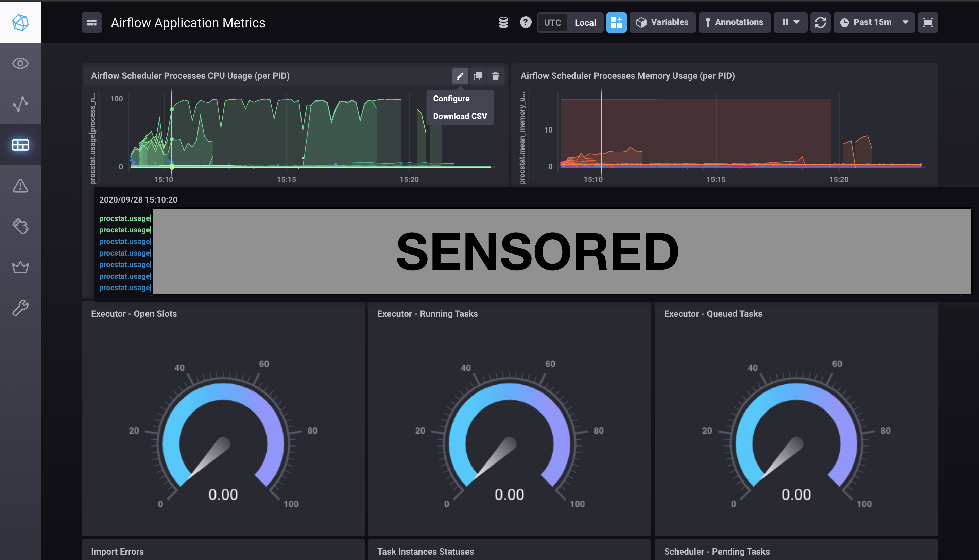This screenshot has width=979, height=560.
Task: Click the Task Instances Statuses title
Action: coord(426,551)
